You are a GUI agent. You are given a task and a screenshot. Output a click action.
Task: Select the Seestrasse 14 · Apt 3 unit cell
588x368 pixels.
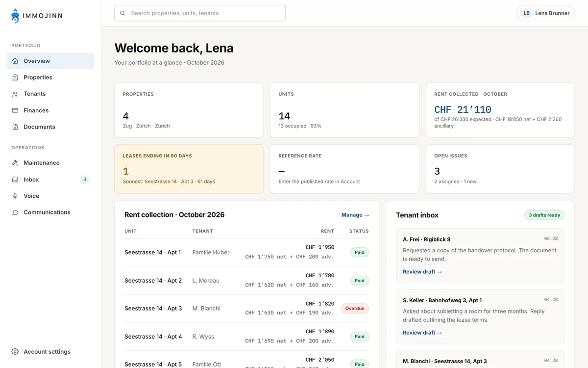[x=153, y=309]
